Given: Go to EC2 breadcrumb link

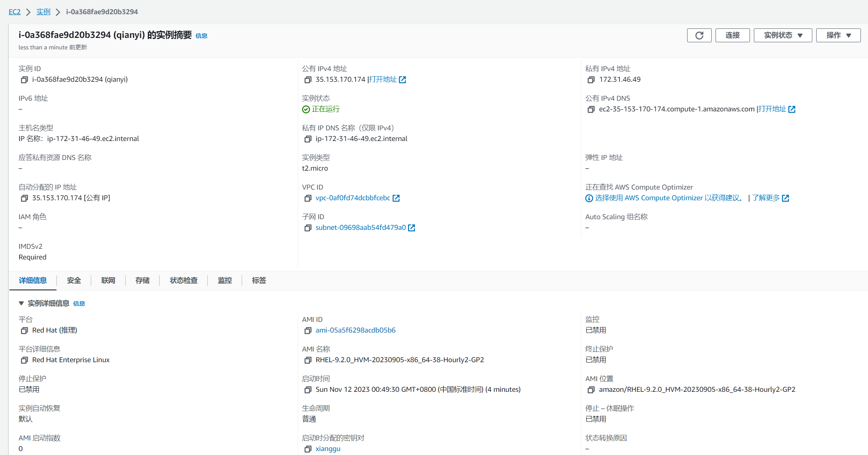Looking at the screenshot, I should pyautogui.click(x=15, y=12).
